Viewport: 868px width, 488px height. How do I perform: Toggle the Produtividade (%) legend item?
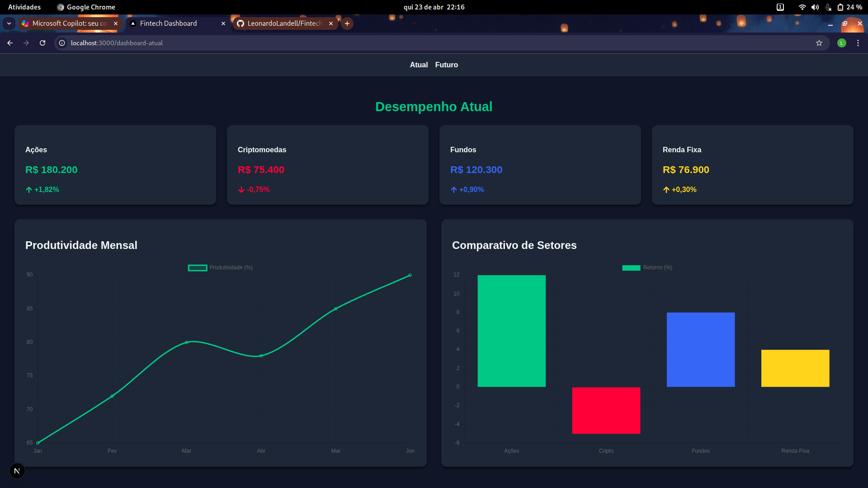pyautogui.click(x=221, y=267)
